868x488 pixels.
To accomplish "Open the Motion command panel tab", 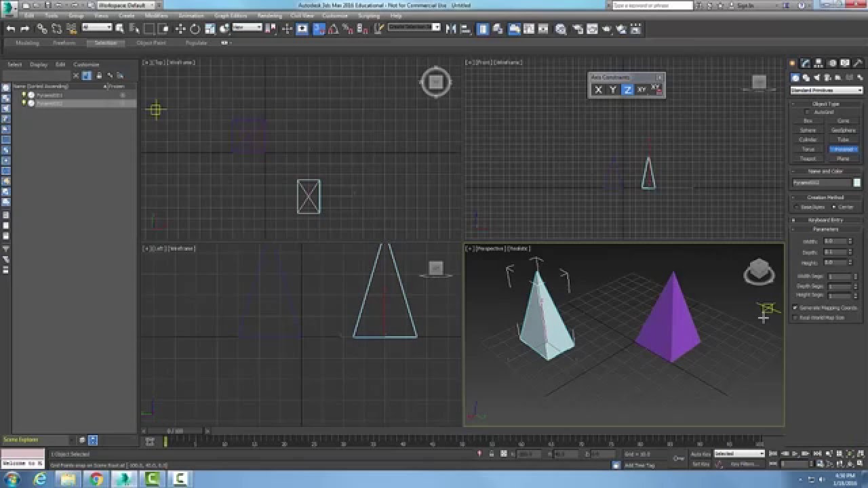I will pyautogui.click(x=833, y=63).
